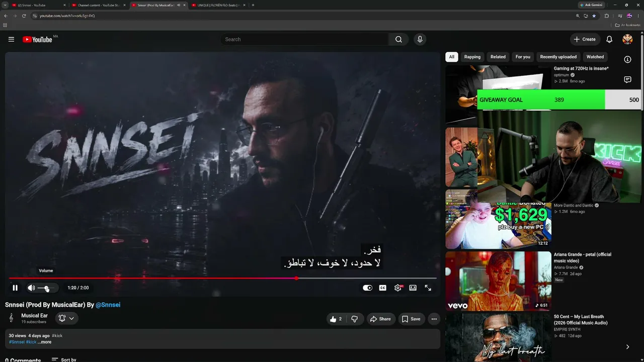
Task: Share the video
Action: pyautogui.click(x=380, y=319)
